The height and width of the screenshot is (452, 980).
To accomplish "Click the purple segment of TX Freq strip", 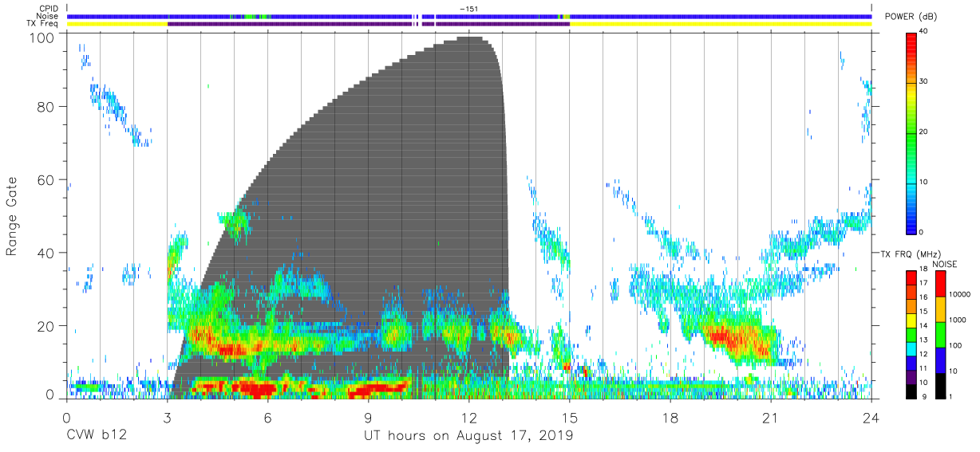I will [368, 24].
